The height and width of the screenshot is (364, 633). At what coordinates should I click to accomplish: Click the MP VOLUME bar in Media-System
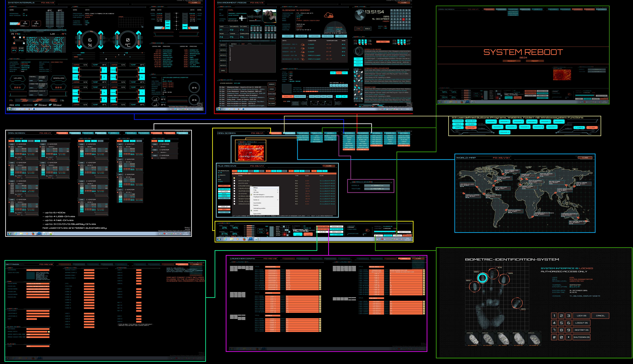326,90
